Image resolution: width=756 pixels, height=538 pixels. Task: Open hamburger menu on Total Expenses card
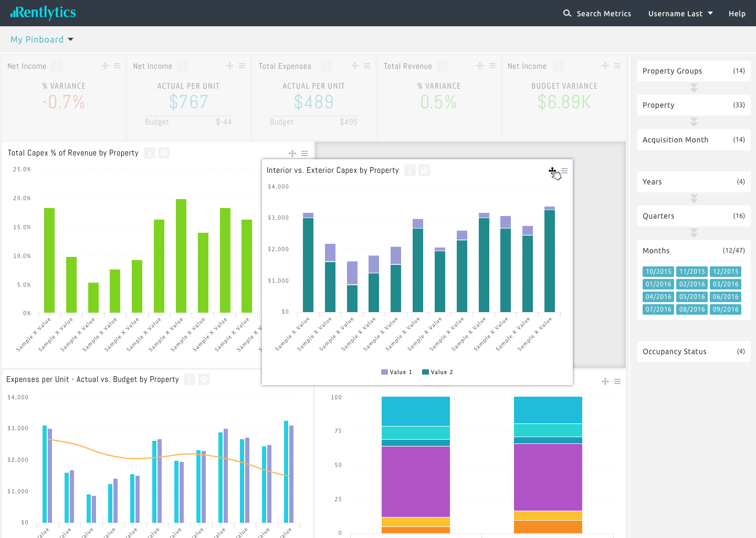(x=367, y=66)
